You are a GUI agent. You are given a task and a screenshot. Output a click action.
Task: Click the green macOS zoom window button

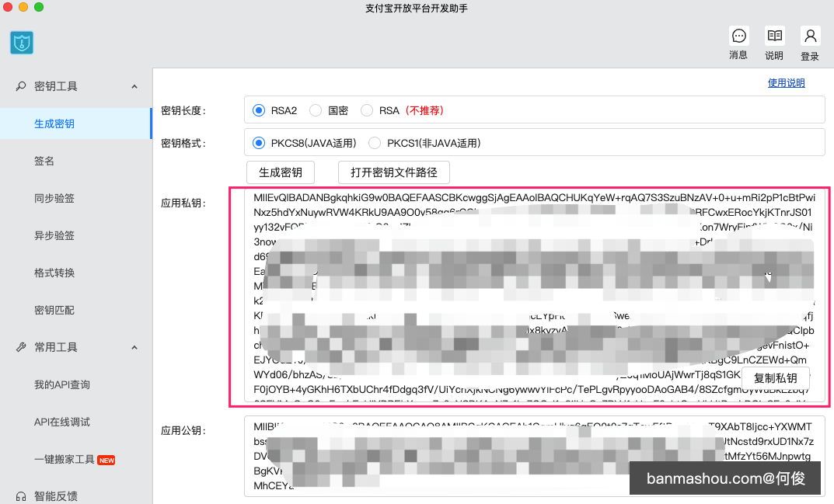click(x=39, y=7)
